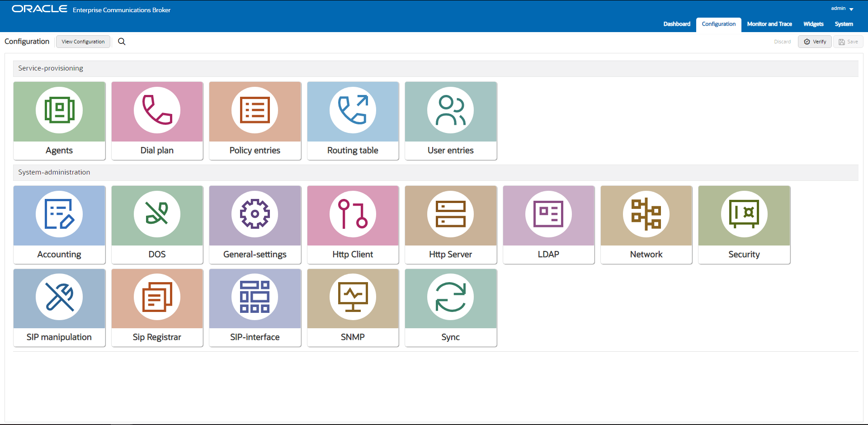Open the Dial plan phone icon

(x=157, y=110)
